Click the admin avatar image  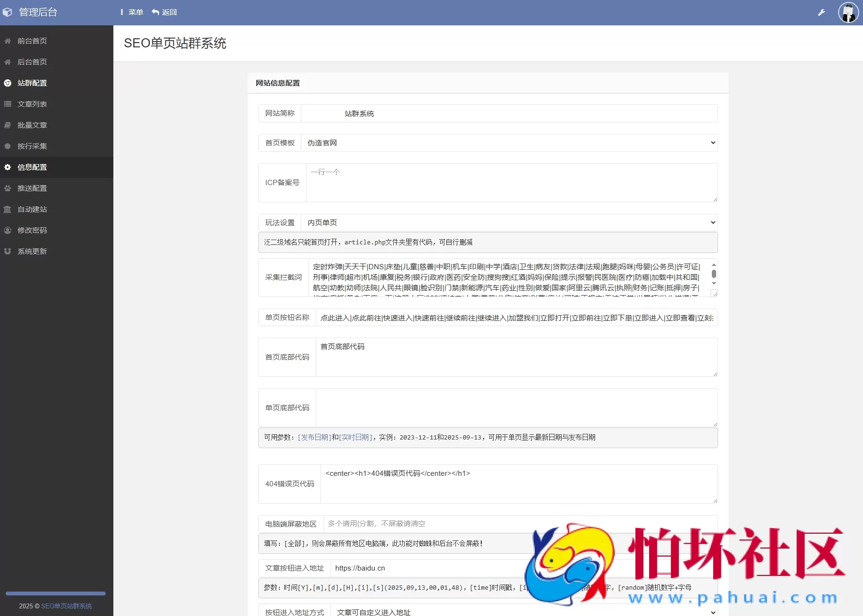tap(849, 12)
